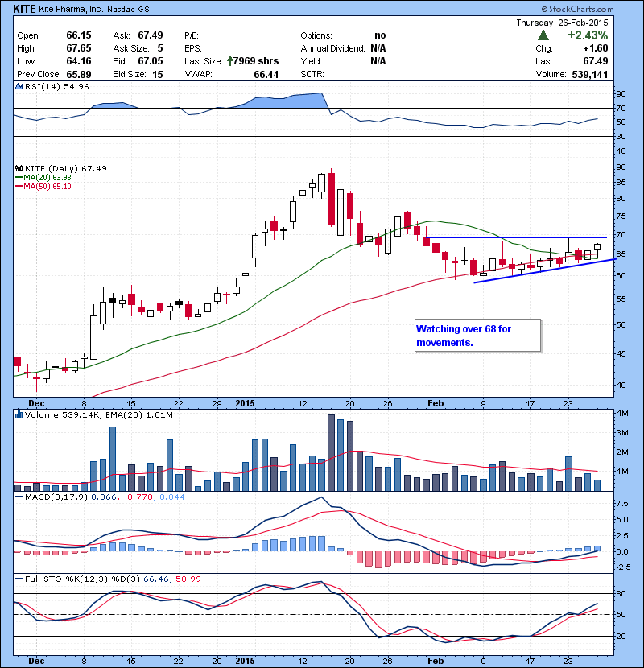The width and height of the screenshot is (644, 668).
Task: Click the candlestick icon beside KITE (Daily)
Action: (19, 168)
